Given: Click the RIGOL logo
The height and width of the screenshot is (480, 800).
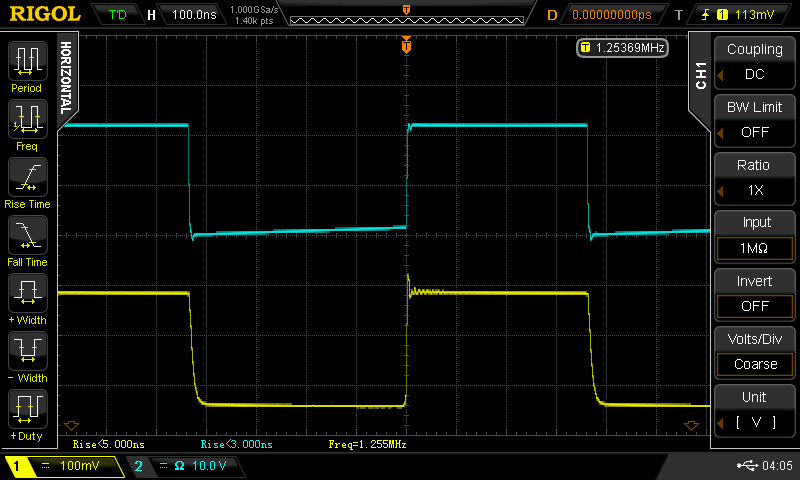Looking at the screenshot, I should coord(45,14).
